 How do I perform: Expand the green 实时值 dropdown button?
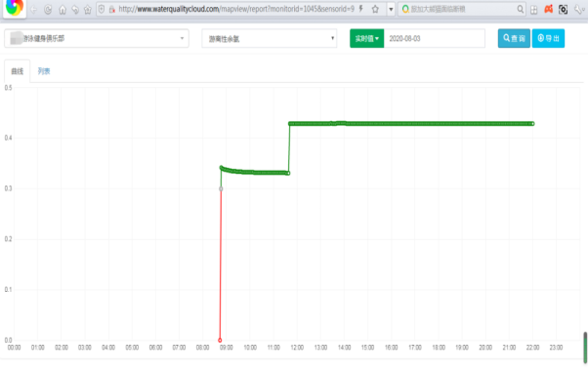[366, 38]
